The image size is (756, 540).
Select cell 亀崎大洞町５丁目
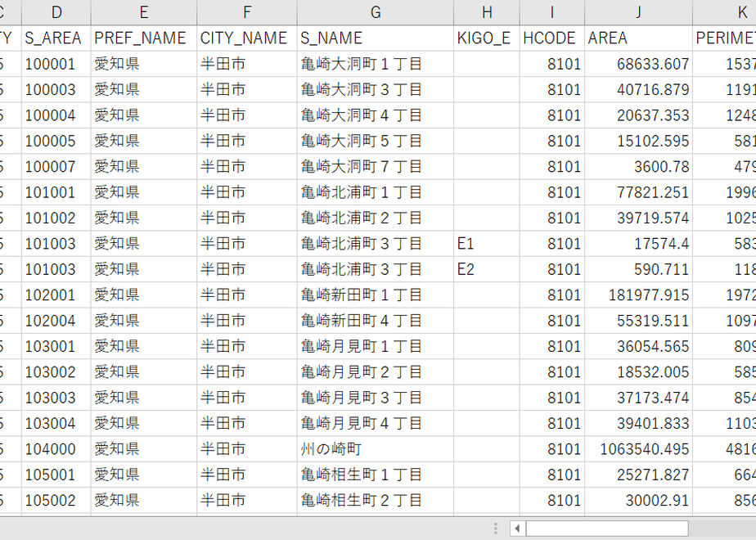[375, 141]
